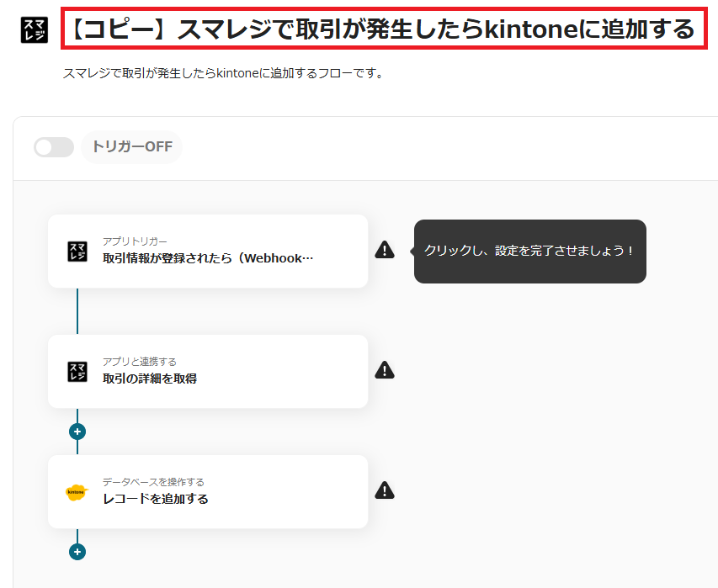Viewport: 718px width, 588px height.
Task: Click the Smaregi icon in the 取引の詳細を取得 card
Action: click(77, 372)
